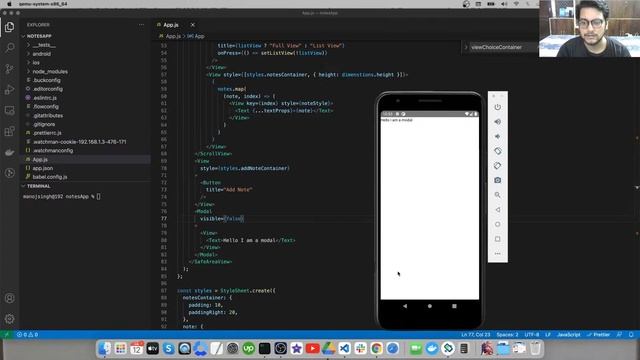
Task: Open the .gitattributes file
Action: 48,116
